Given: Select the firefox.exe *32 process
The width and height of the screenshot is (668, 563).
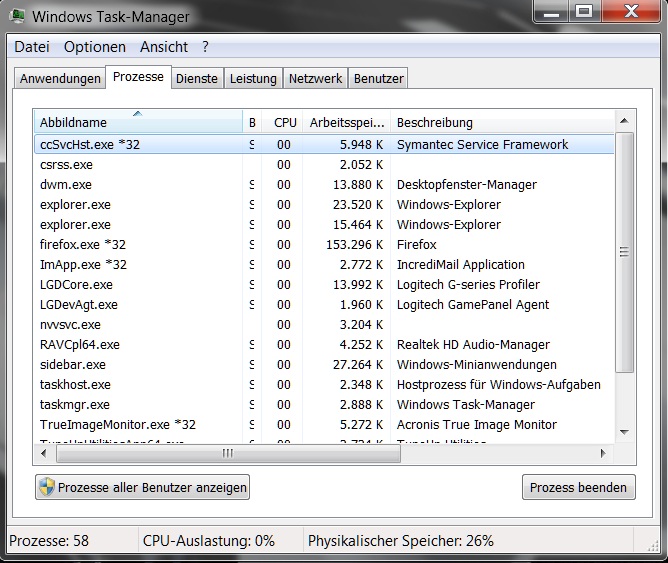Looking at the screenshot, I should point(324,244).
